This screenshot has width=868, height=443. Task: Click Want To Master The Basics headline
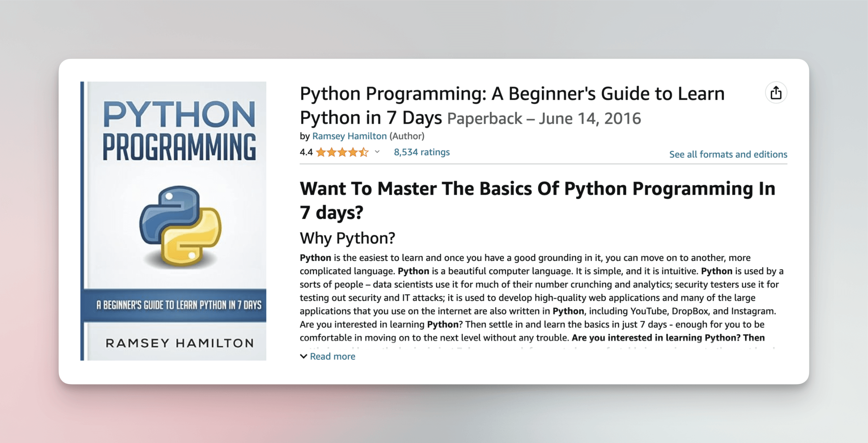(x=537, y=189)
